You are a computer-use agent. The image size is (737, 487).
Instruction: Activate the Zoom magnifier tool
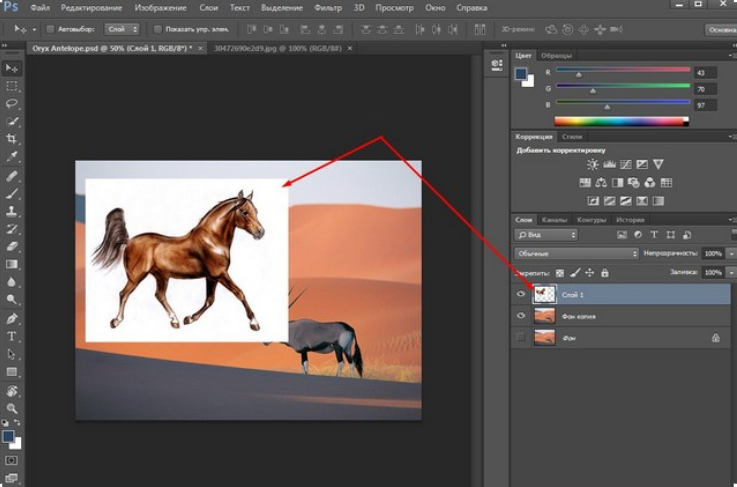pyautogui.click(x=12, y=408)
